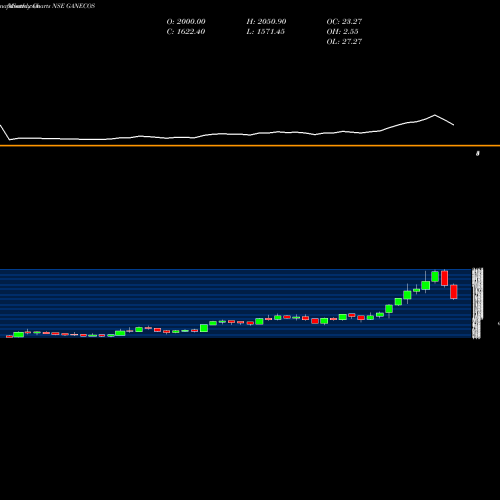
Task: Click the high price value H: 2050.90
Action: pos(266,22)
